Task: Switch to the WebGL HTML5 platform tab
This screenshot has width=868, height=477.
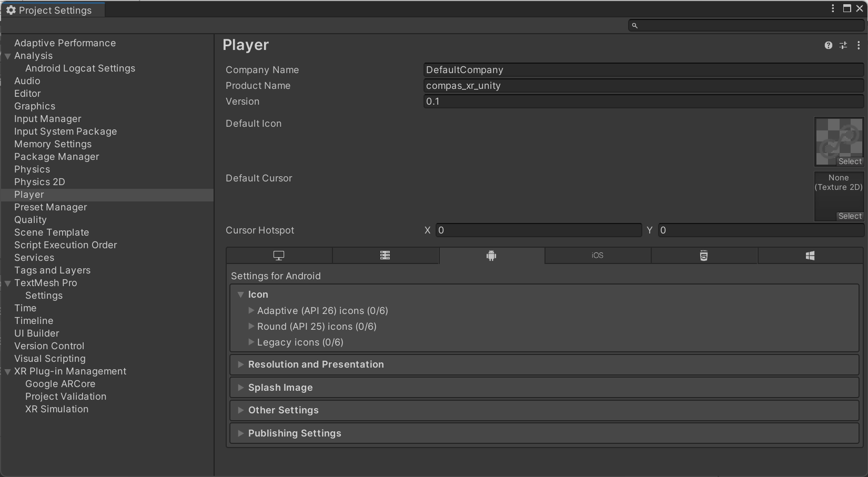Action: (x=704, y=256)
